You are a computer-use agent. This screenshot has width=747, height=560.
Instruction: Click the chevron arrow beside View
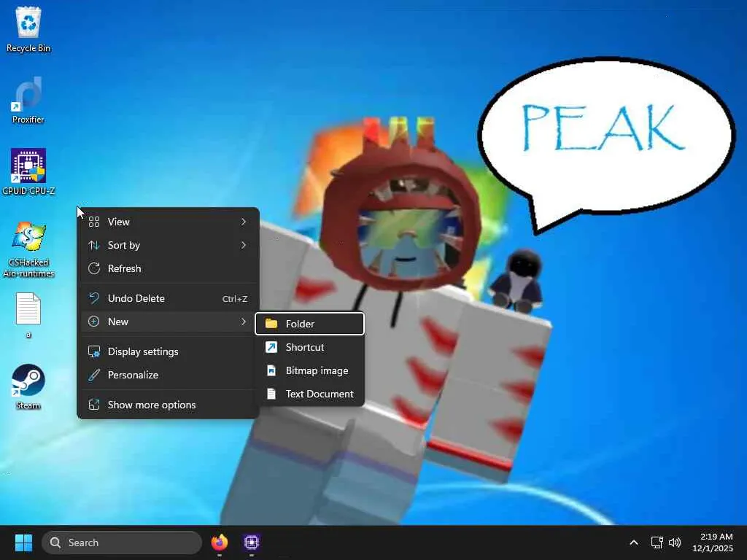244,222
